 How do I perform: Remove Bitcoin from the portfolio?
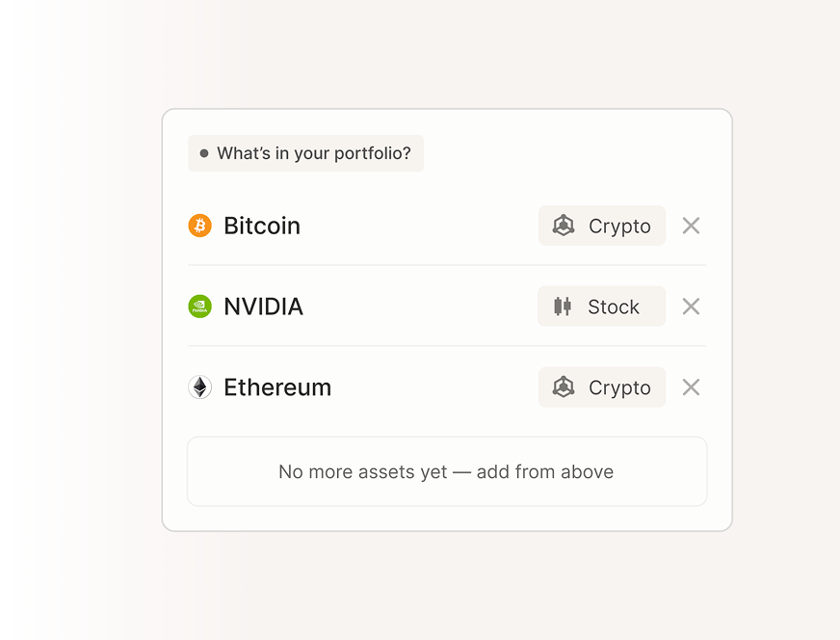point(691,226)
